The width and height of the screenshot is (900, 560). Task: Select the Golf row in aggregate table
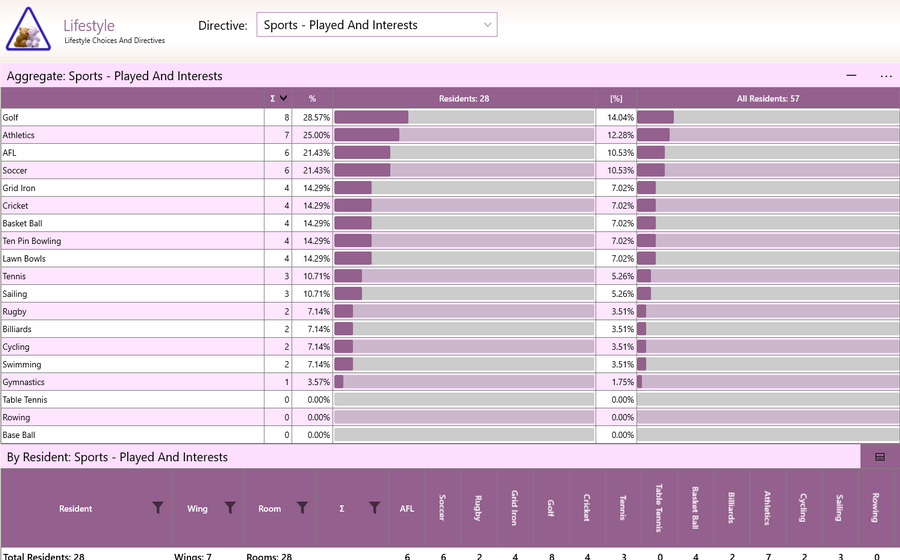coord(450,117)
